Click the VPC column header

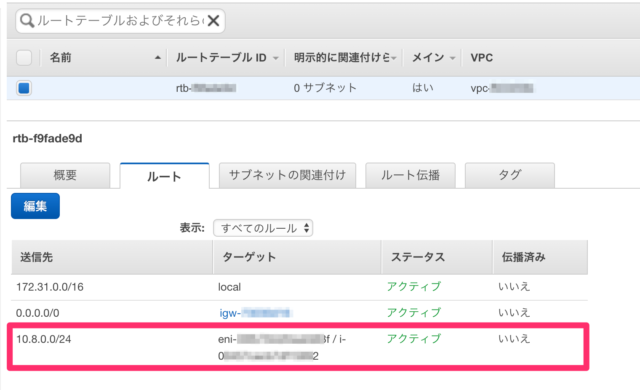pyautogui.click(x=482, y=58)
